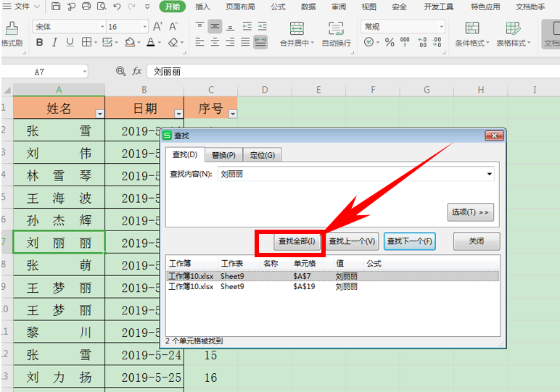Switch to 数据 ribbon tab
560x392 pixels.
coord(308,7)
